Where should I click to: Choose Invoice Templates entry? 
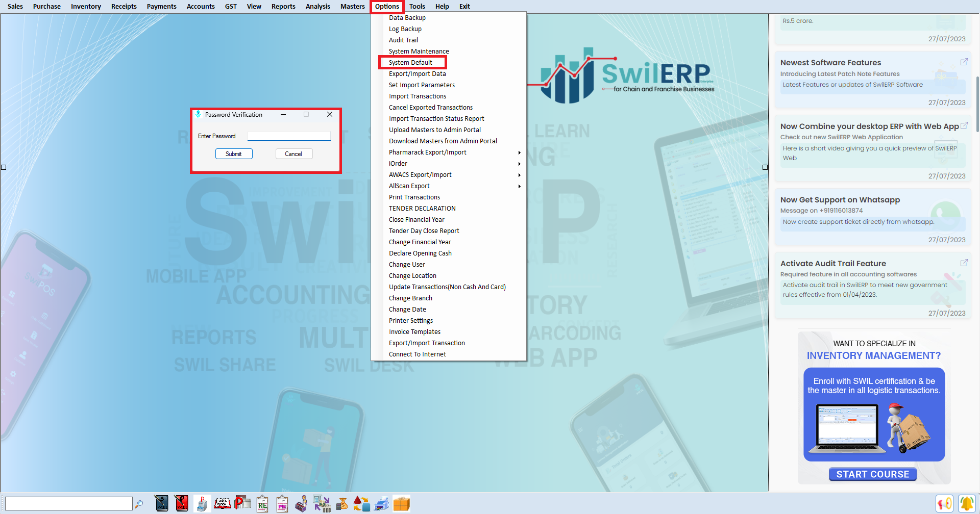pyautogui.click(x=414, y=332)
